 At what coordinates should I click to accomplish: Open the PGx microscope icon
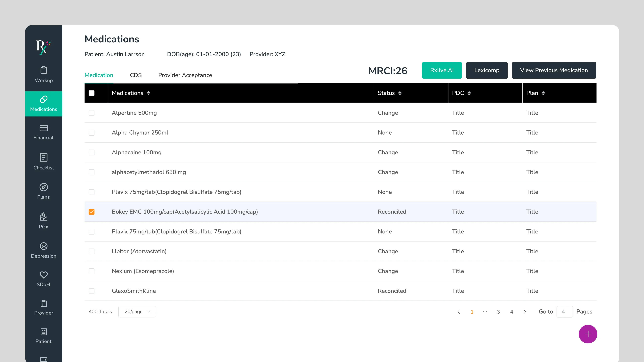(43, 217)
